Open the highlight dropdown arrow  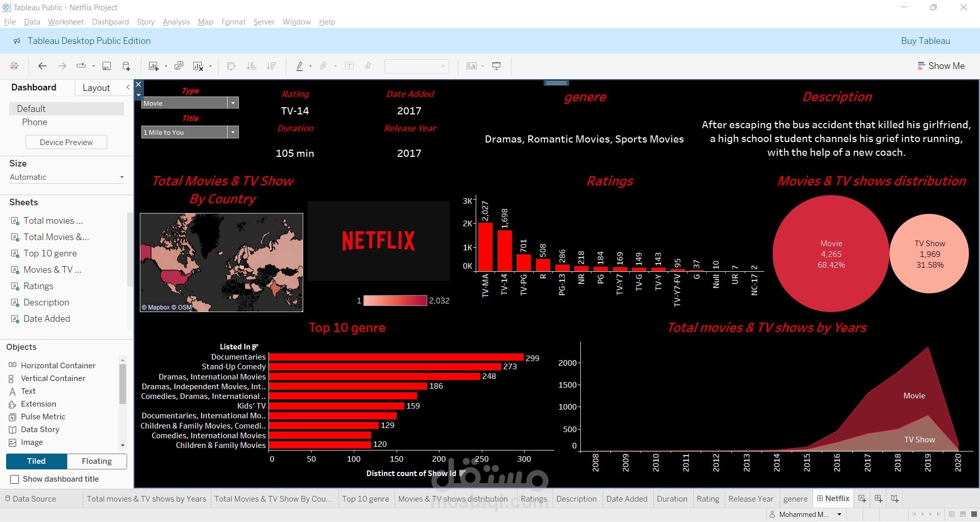click(310, 66)
